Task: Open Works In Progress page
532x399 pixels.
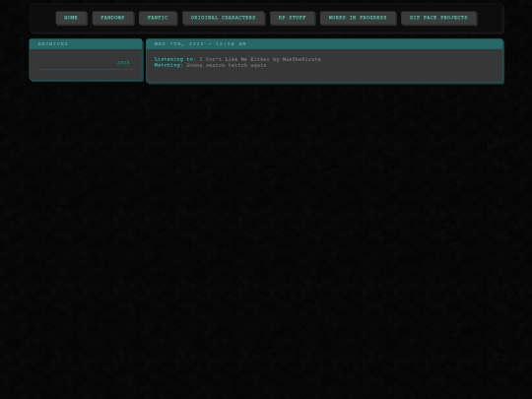Action: [358, 18]
